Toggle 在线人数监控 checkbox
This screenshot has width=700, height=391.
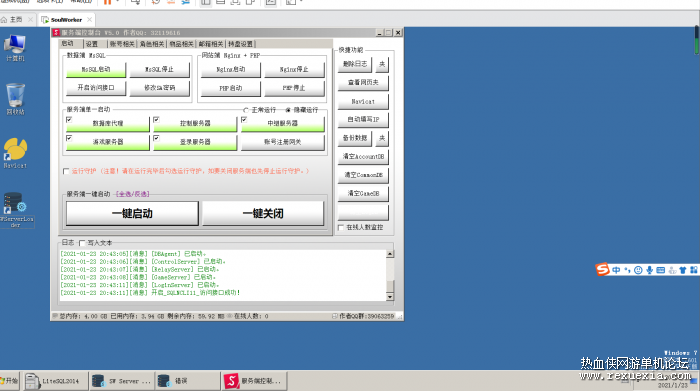pyautogui.click(x=341, y=228)
